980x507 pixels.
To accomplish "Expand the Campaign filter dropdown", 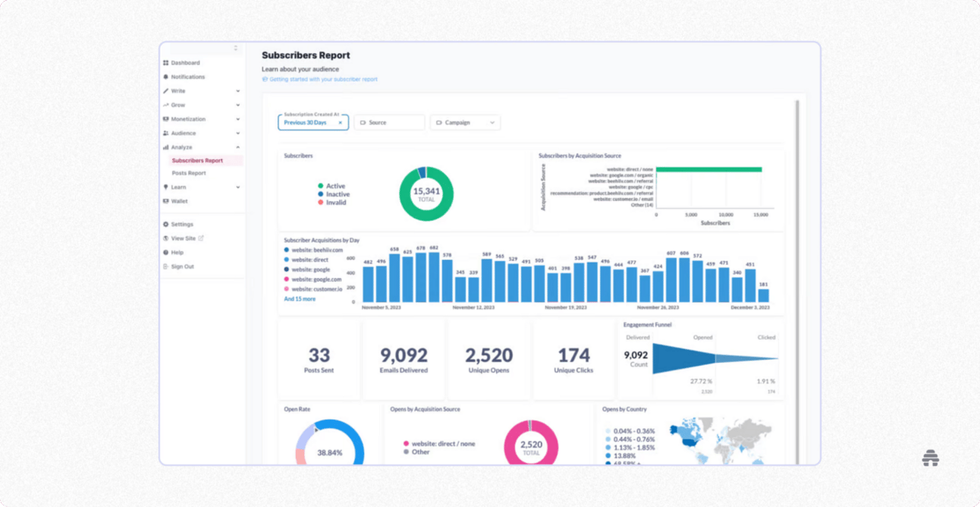I will click(x=492, y=122).
